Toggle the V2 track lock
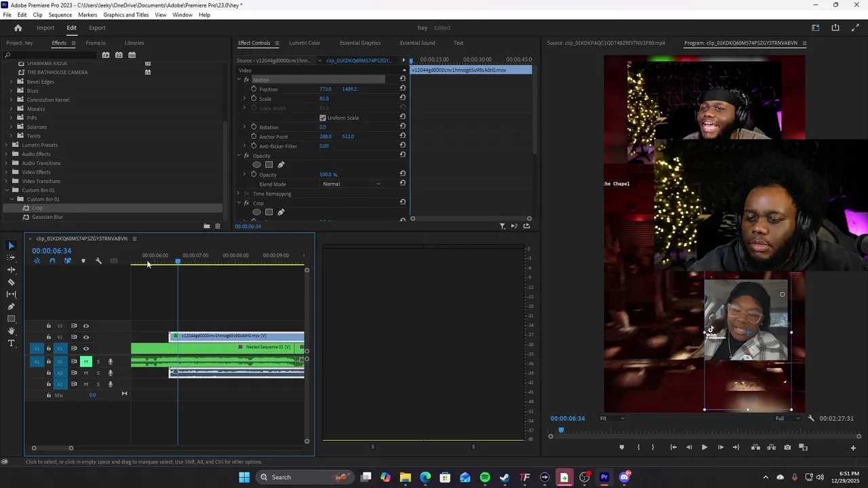 pyautogui.click(x=48, y=337)
